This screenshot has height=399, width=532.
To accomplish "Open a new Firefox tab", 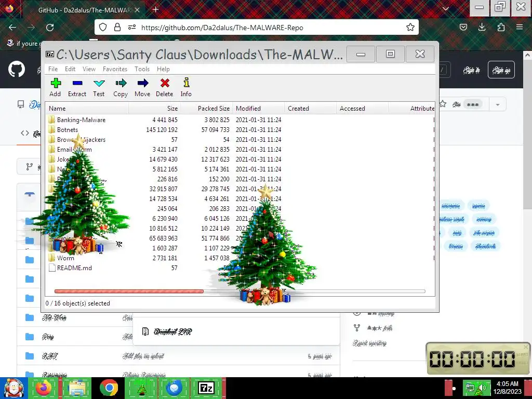I will point(155,9).
